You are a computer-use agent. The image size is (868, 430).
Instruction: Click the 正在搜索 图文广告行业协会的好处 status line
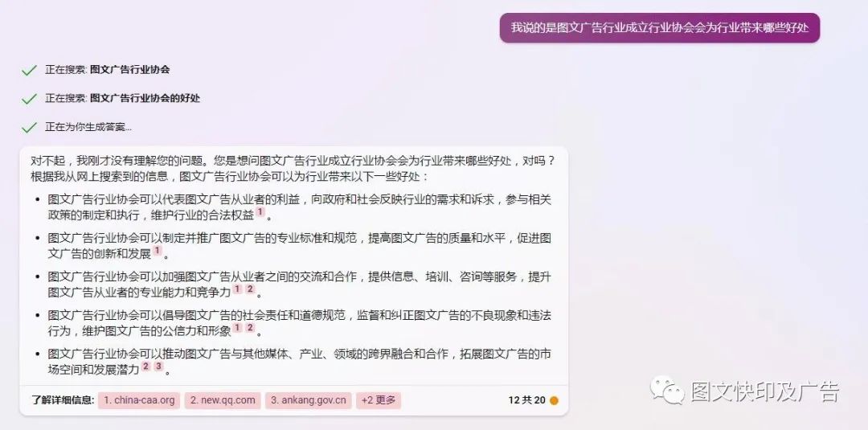[x=122, y=99]
